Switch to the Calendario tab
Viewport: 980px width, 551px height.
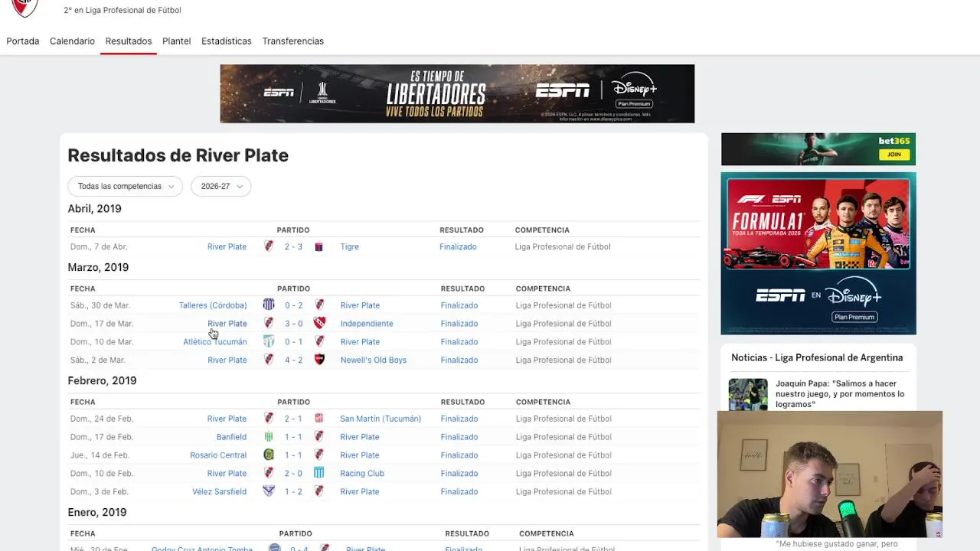pos(72,41)
